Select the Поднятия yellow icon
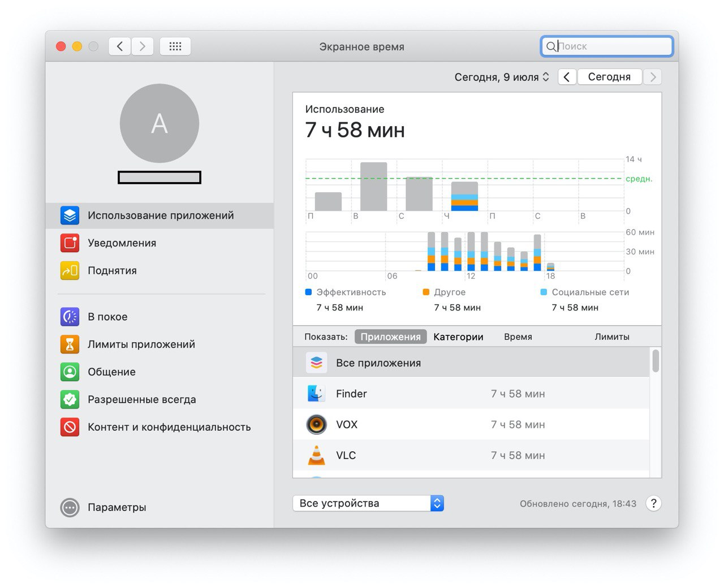 click(70, 271)
